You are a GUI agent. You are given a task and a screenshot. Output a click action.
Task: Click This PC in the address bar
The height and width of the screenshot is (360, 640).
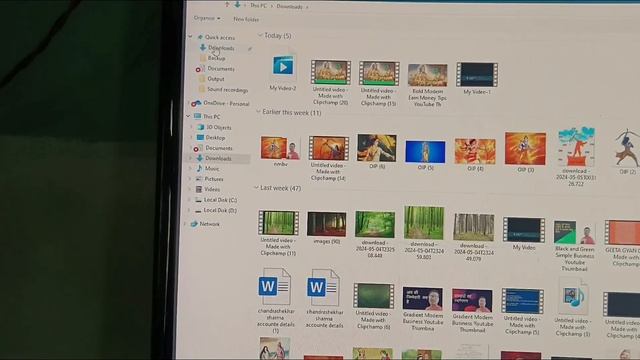258,6
